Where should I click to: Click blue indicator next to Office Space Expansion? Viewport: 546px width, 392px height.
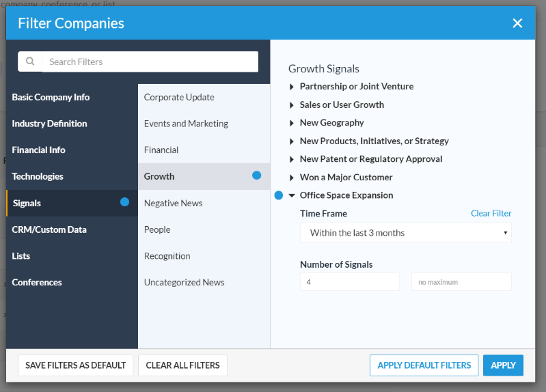point(279,195)
